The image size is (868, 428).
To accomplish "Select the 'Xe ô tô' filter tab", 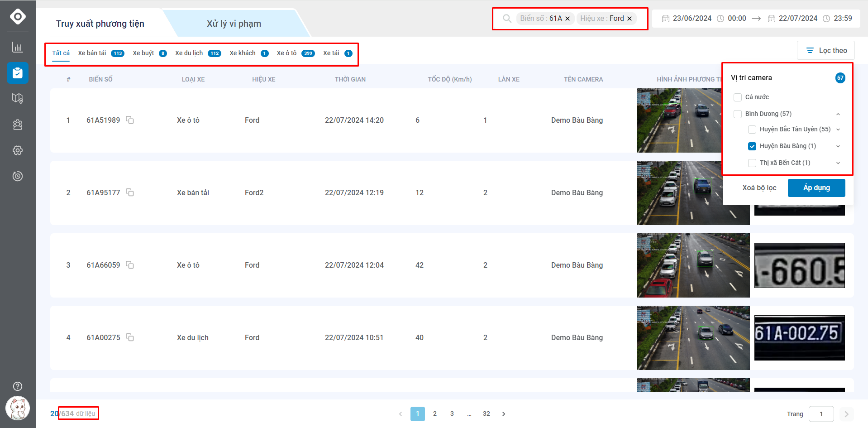I will coord(296,53).
